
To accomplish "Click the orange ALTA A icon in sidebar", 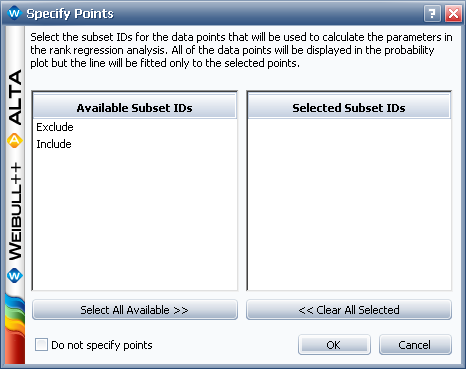I will pos(15,141).
